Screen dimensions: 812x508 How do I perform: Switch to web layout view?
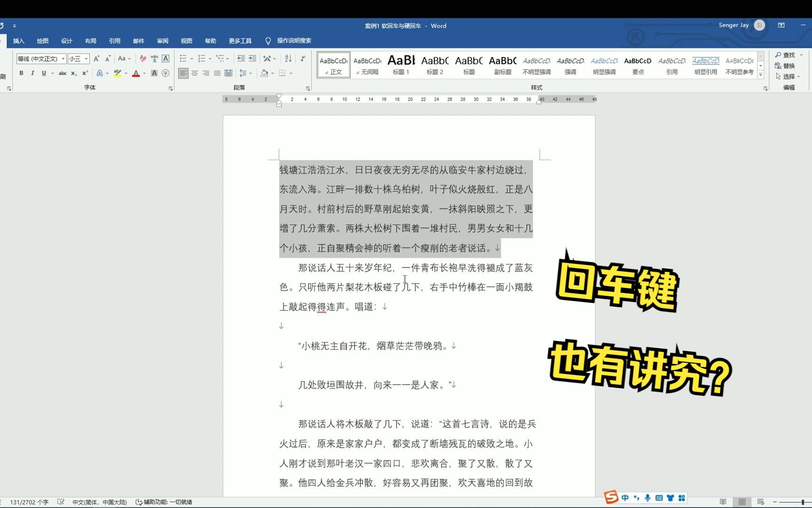coord(761,502)
